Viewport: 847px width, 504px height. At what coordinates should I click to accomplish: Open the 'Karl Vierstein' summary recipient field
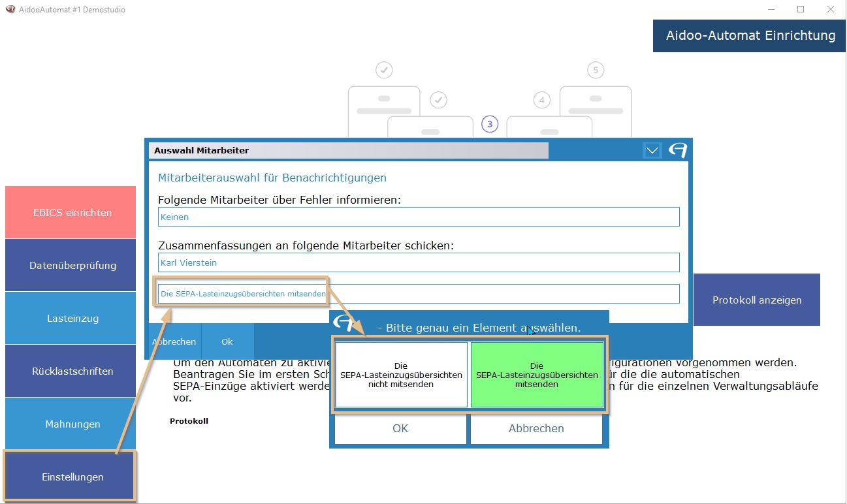point(419,262)
